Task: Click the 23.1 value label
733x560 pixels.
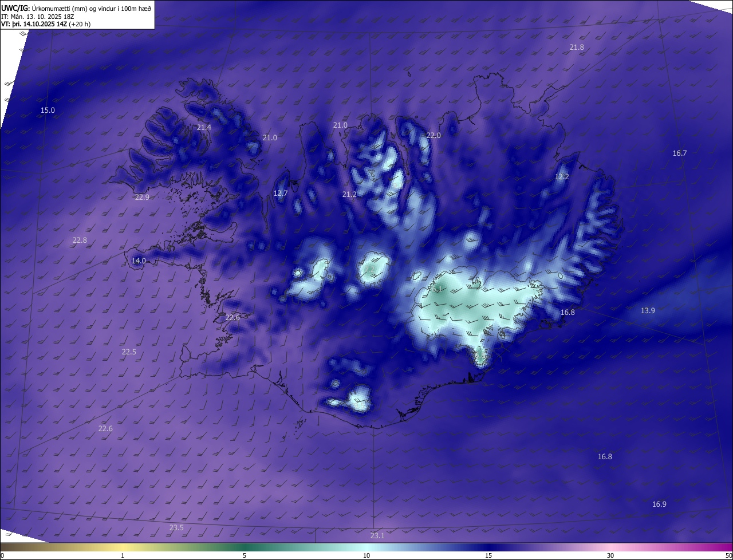Action: click(377, 536)
